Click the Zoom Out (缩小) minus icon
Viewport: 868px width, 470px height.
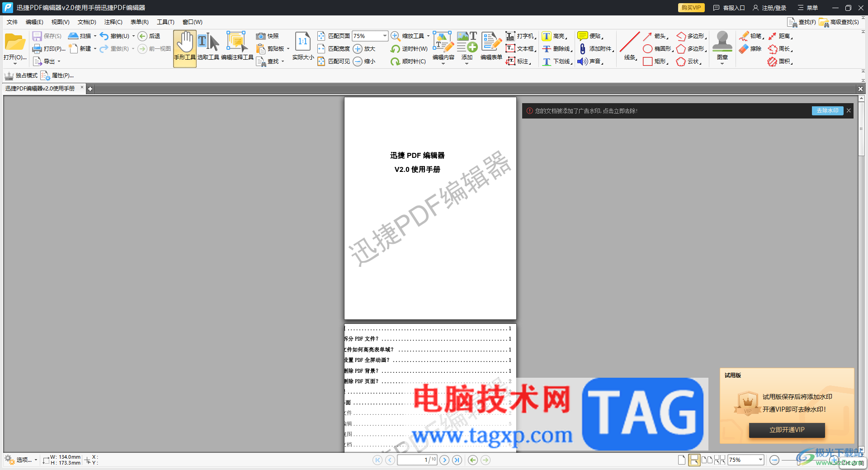point(358,62)
